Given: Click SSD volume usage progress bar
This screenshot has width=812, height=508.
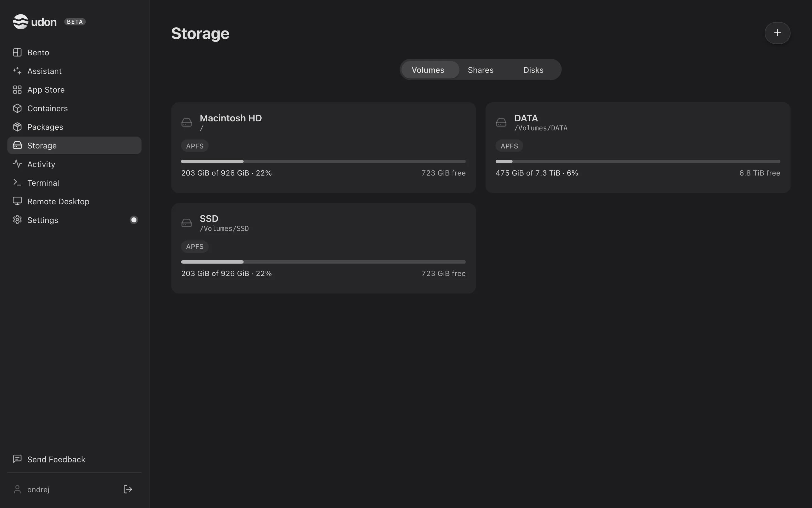Looking at the screenshot, I should [x=323, y=262].
